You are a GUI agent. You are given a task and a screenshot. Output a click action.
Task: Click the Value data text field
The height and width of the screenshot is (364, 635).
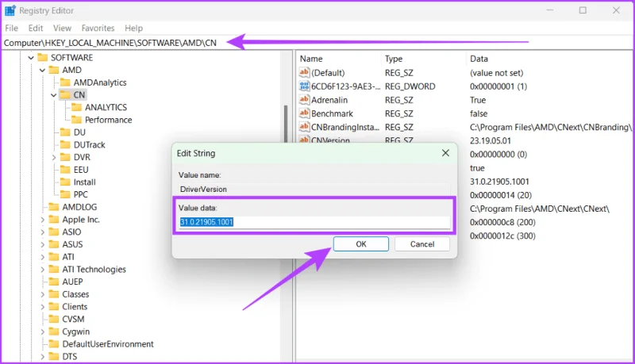[314, 222]
